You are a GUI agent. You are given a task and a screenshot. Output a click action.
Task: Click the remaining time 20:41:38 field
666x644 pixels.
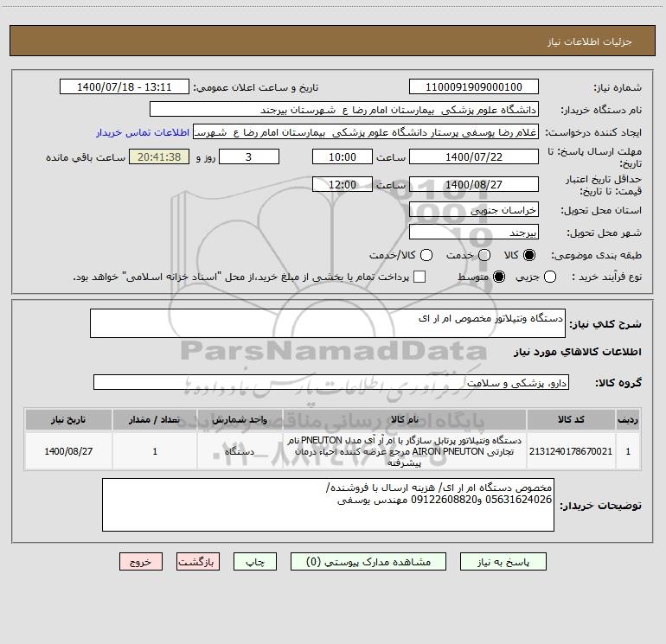coord(159,157)
